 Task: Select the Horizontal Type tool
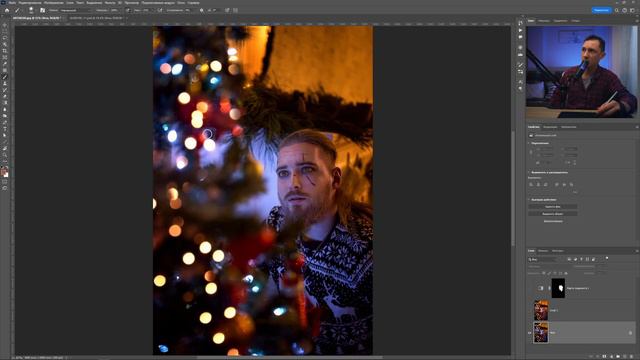[x=5, y=129]
